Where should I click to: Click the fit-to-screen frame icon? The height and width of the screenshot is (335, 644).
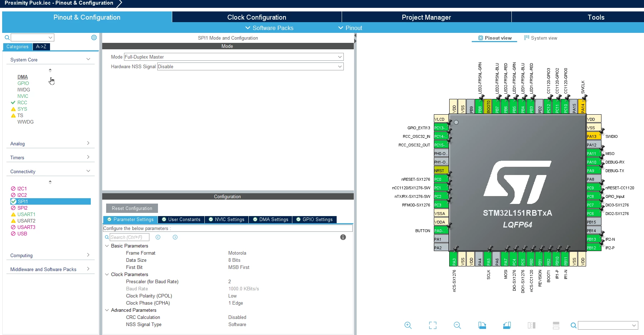pyautogui.click(x=432, y=325)
